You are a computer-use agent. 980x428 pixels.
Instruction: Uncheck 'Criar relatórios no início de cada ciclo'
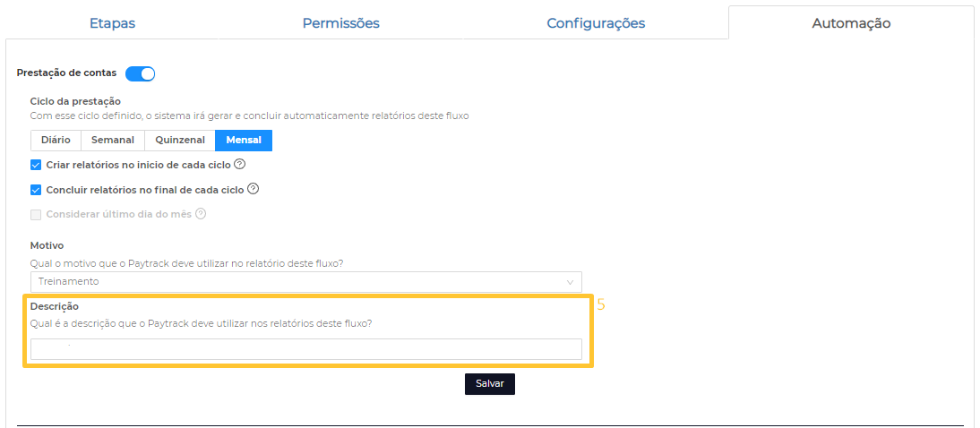(36, 165)
